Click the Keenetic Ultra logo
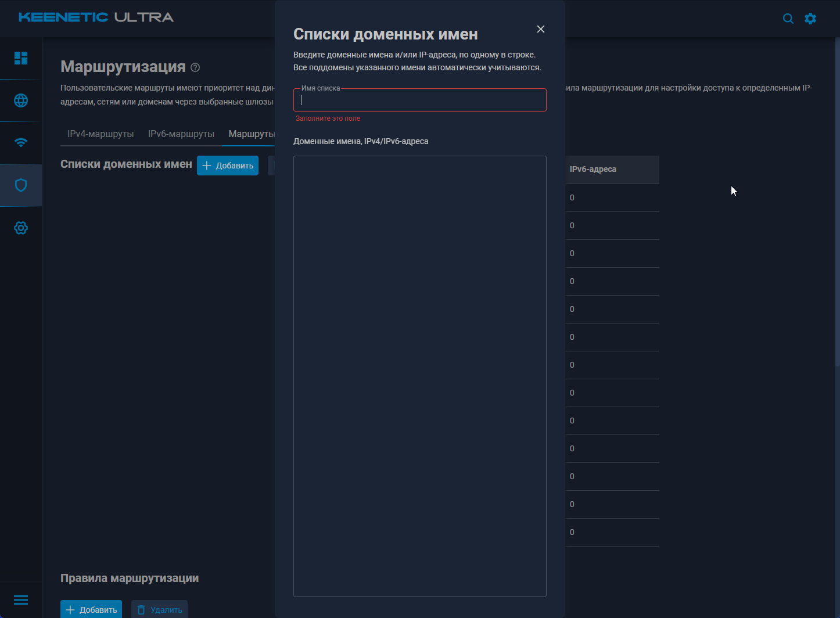Image resolution: width=840 pixels, height=618 pixels. (x=96, y=17)
